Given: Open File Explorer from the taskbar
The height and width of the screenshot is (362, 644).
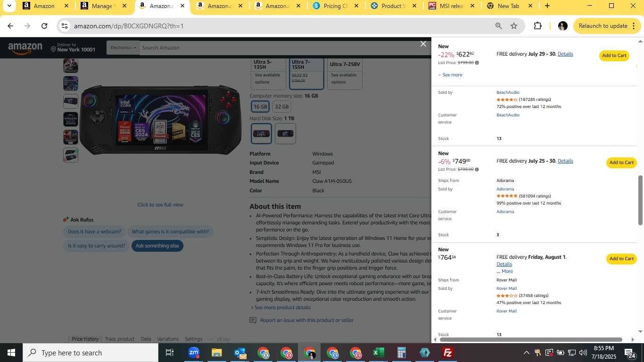Looking at the screenshot, I should point(216,353).
